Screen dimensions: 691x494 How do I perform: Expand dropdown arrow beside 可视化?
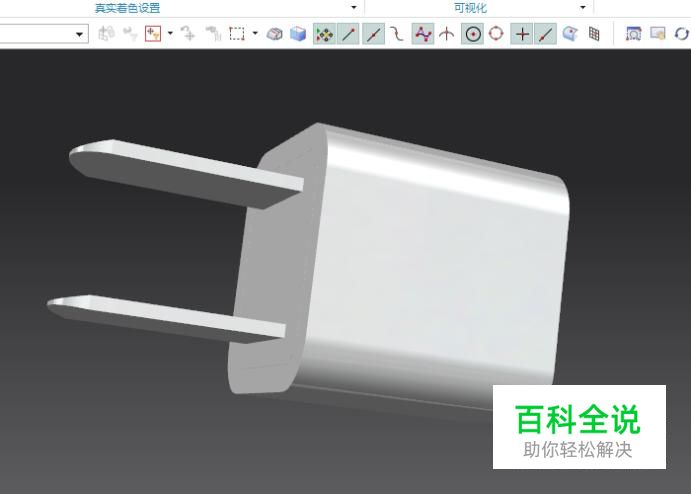click(583, 7)
